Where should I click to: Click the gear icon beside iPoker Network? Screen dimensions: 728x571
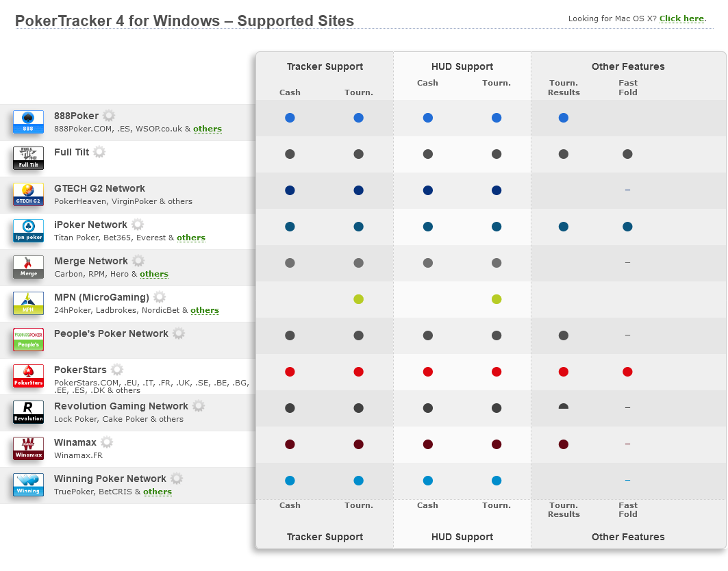(x=138, y=224)
